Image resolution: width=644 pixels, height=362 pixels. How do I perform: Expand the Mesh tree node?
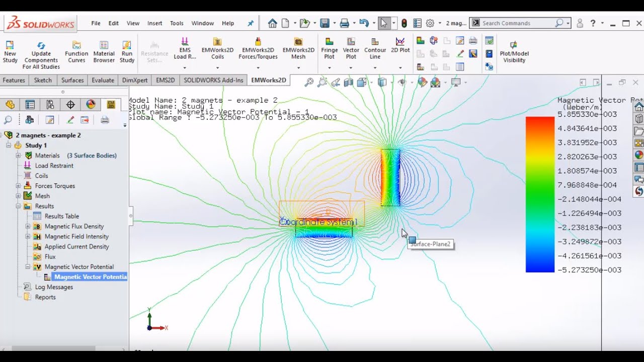[x=18, y=196]
